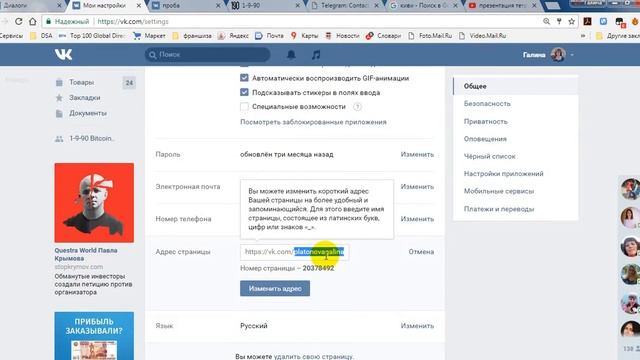
Task: Click Изменить for Электронная почта
Action: [417, 187]
